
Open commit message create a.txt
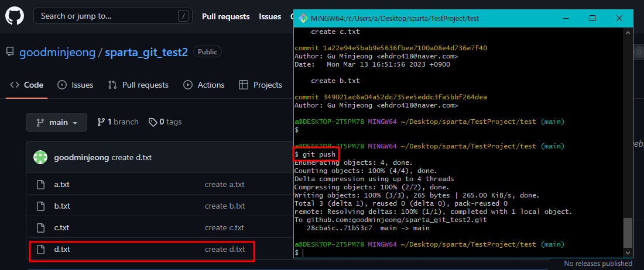coord(225,184)
